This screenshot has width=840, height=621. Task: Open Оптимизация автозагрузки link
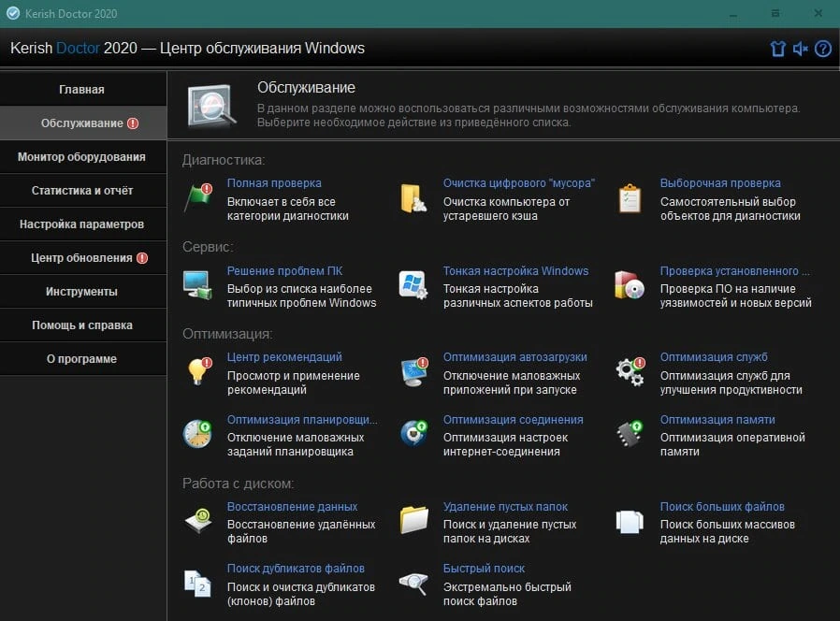pyautogui.click(x=514, y=357)
